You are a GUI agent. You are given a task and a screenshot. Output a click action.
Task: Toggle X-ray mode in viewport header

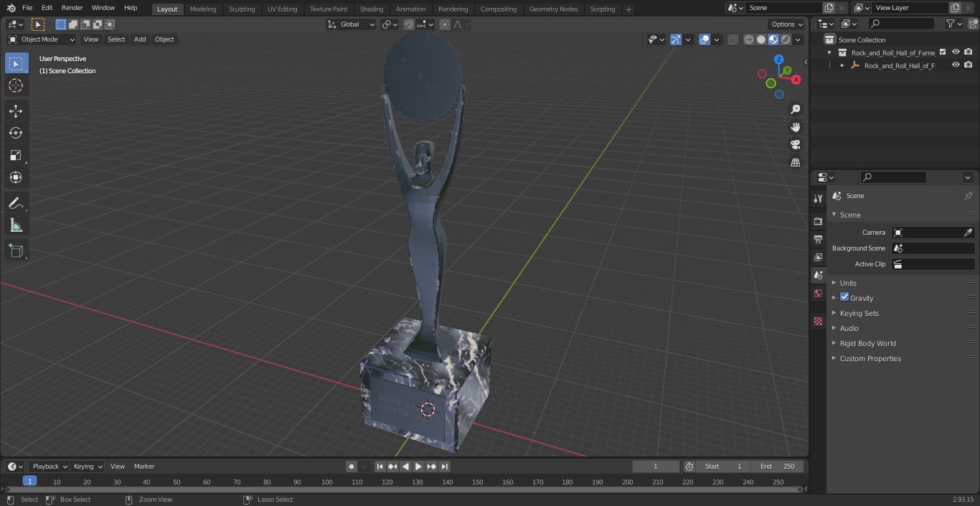coord(733,39)
